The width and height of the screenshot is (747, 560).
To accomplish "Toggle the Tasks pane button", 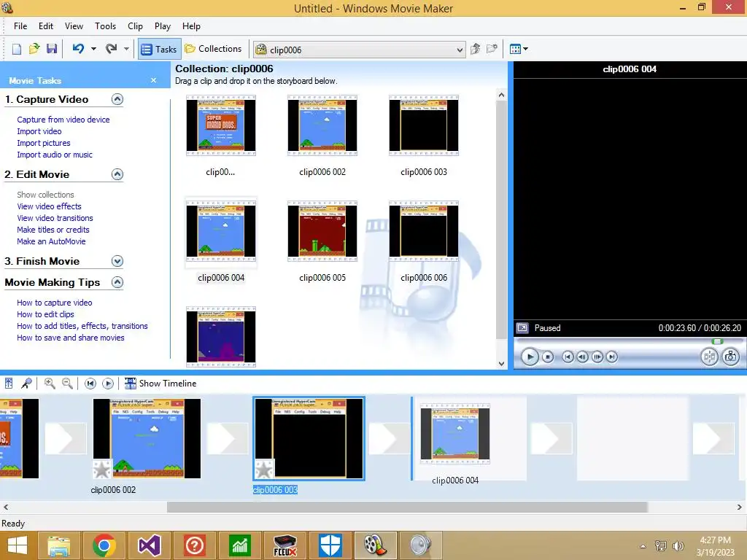I will point(160,49).
